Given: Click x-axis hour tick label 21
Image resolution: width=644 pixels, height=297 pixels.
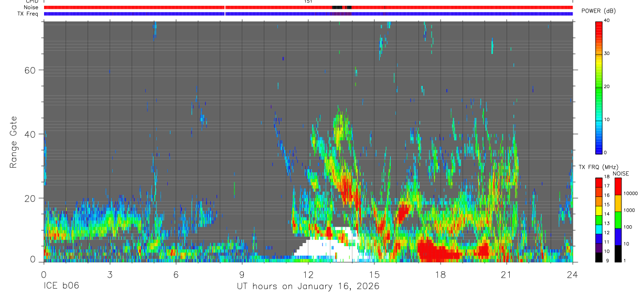Looking at the screenshot, I should click(x=507, y=274).
